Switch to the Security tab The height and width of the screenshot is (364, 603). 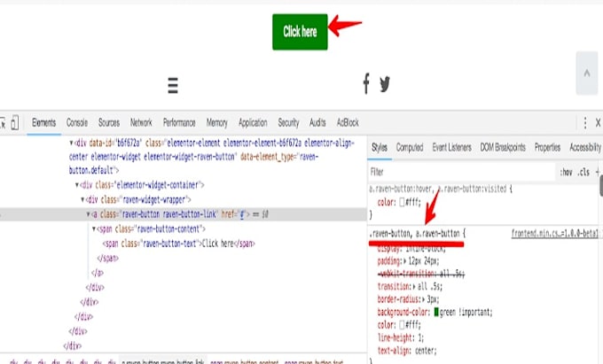288,123
